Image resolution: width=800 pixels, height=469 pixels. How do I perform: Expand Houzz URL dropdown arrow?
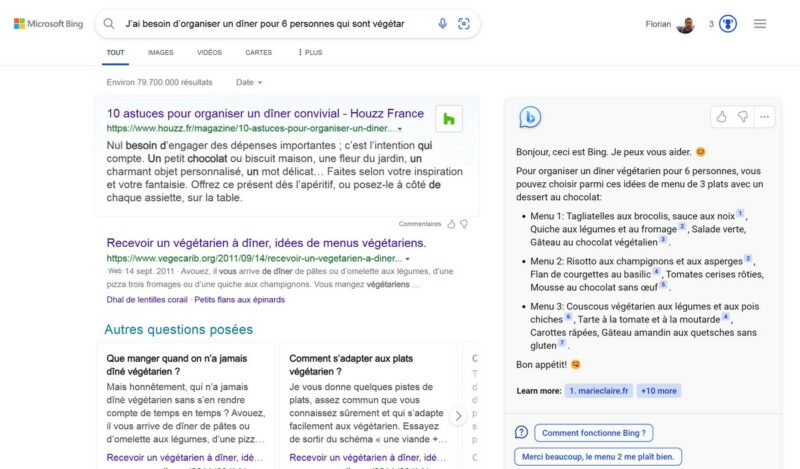pos(400,129)
